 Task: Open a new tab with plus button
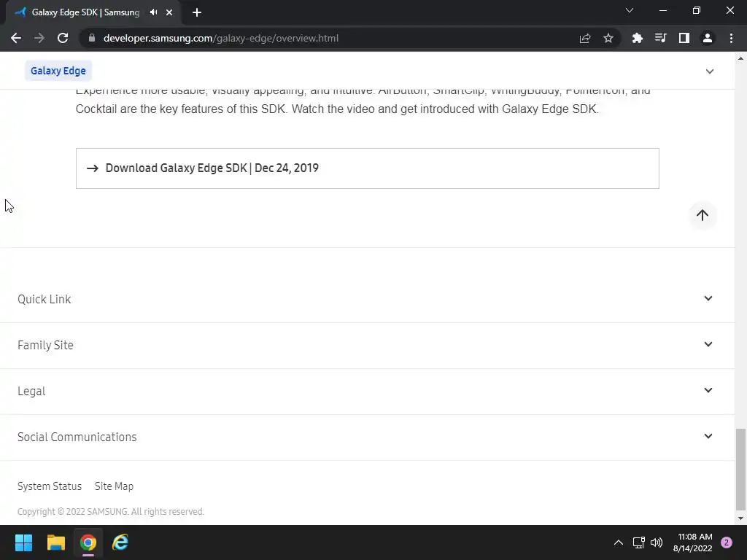pyautogui.click(x=197, y=12)
